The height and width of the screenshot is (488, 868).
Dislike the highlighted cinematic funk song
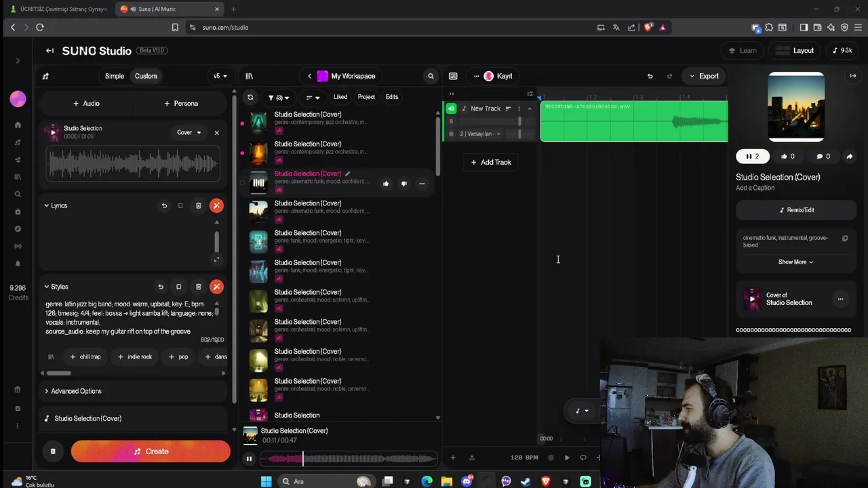(403, 184)
